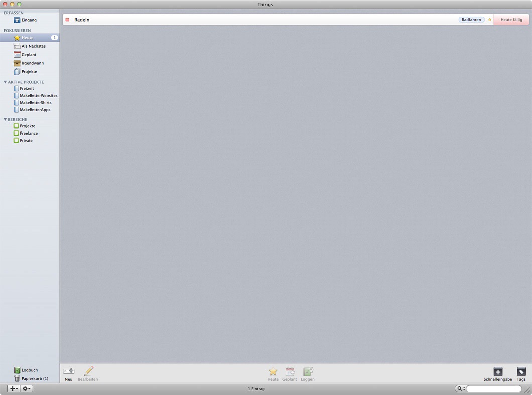Click the Heute star in bottom toolbar
The width and height of the screenshot is (532, 395).
click(273, 371)
